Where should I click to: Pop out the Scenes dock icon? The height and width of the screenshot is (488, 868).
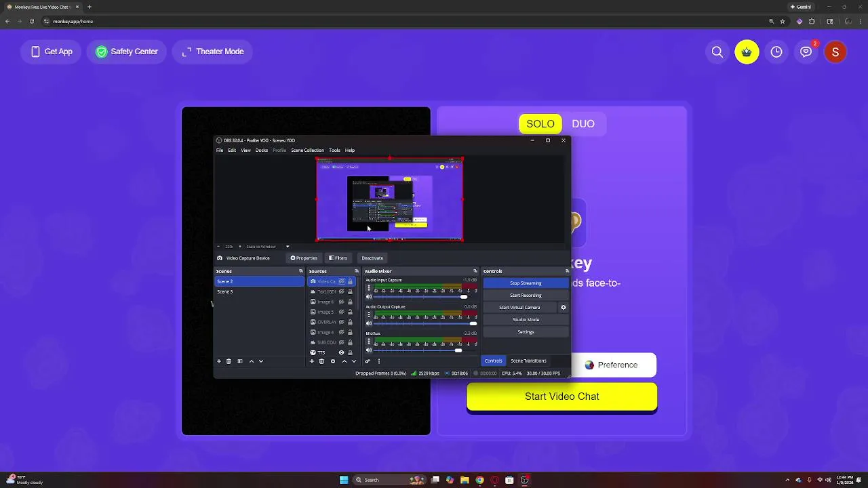tap(301, 271)
